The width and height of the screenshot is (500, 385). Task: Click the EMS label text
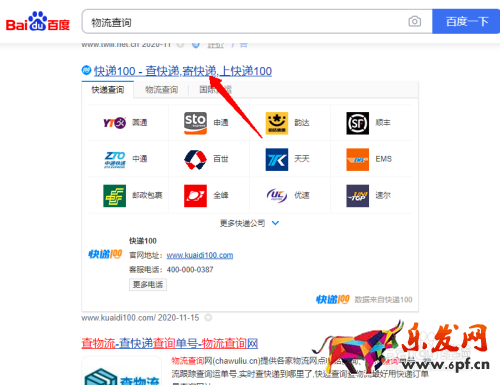tap(384, 159)
